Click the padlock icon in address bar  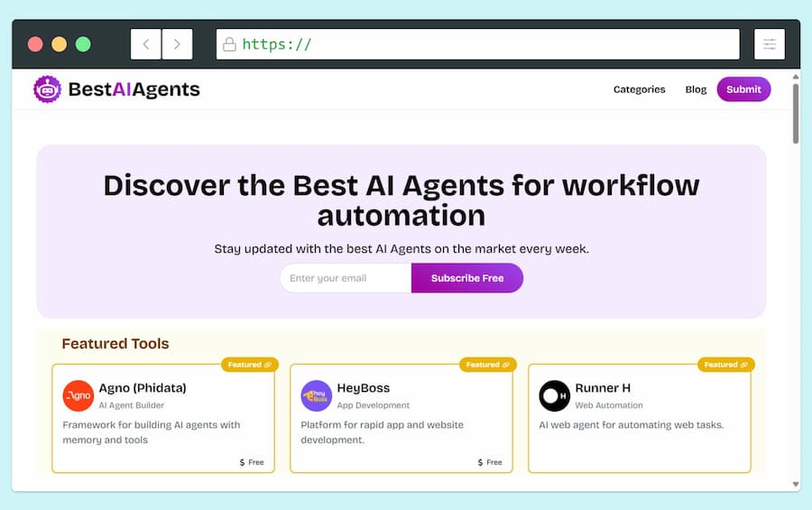pos(229,44)
